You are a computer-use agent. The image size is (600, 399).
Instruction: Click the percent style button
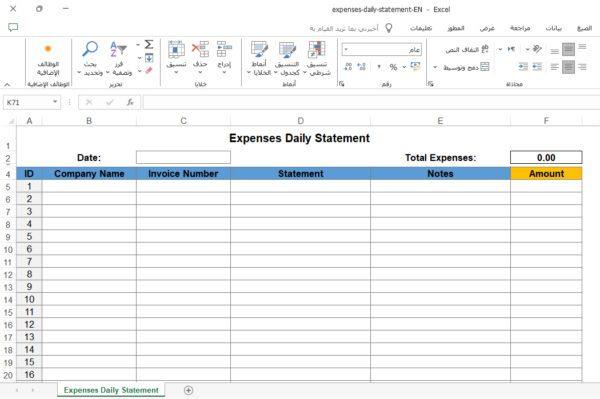pyautogui.click(x=393, y=67)
